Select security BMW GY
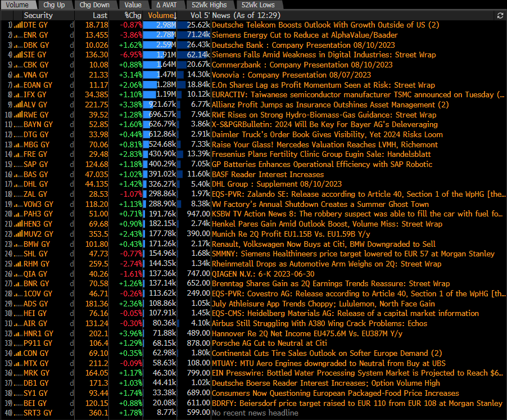The image size is (507, 420). coord(37,244)
